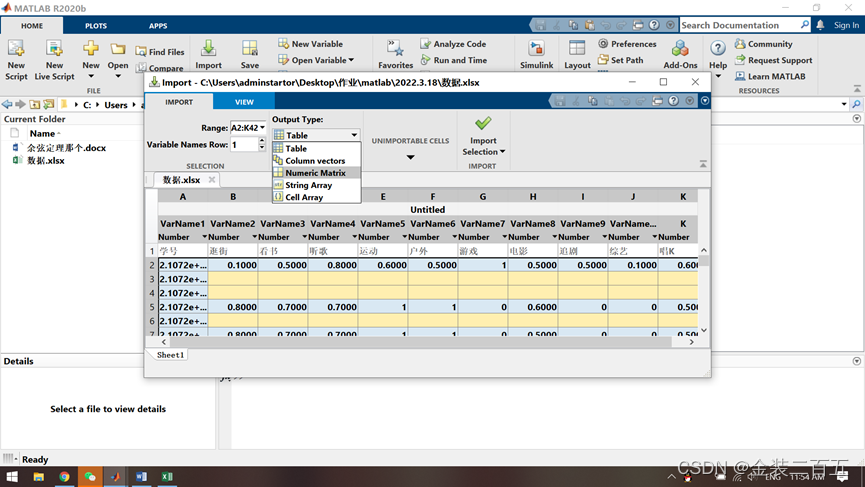Open VarName1 Number type dropdown
This screenshot has width=865, height=487.
(x=205, y=237)
